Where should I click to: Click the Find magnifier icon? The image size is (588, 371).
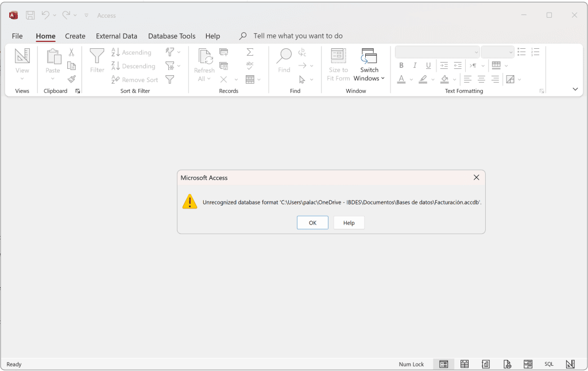284,56
